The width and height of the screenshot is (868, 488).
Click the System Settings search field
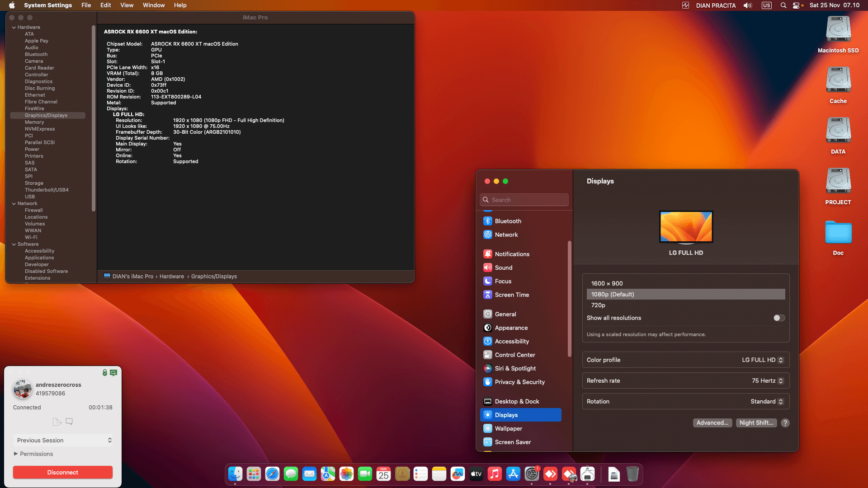(524, 200)
